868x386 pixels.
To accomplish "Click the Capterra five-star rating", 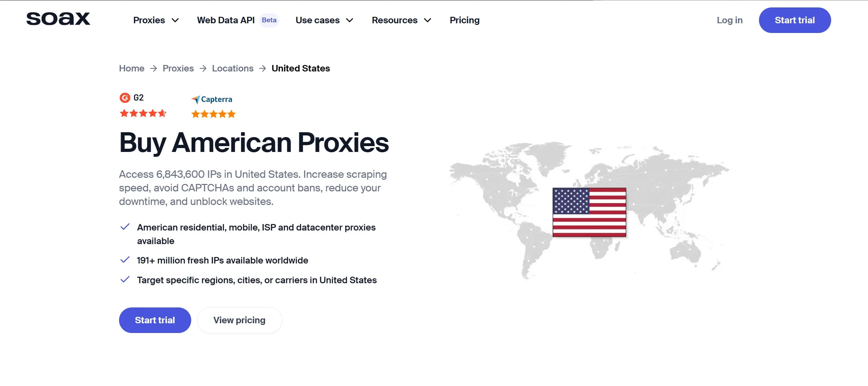I will (213, 114).
